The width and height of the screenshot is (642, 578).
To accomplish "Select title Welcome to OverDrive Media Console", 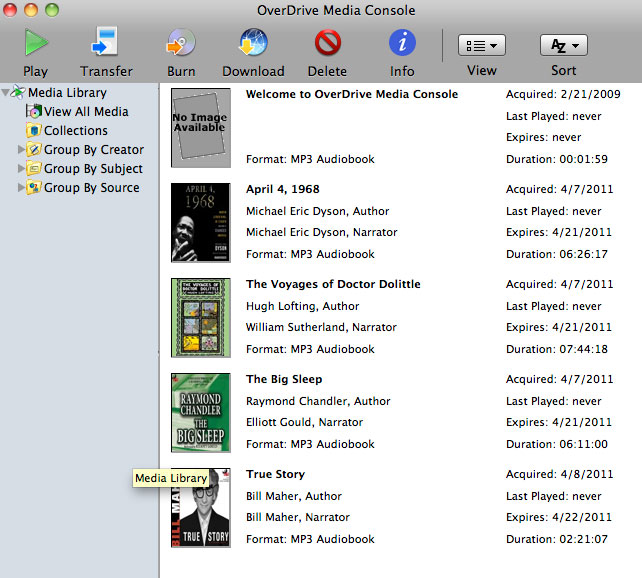I will coord(352,94).
